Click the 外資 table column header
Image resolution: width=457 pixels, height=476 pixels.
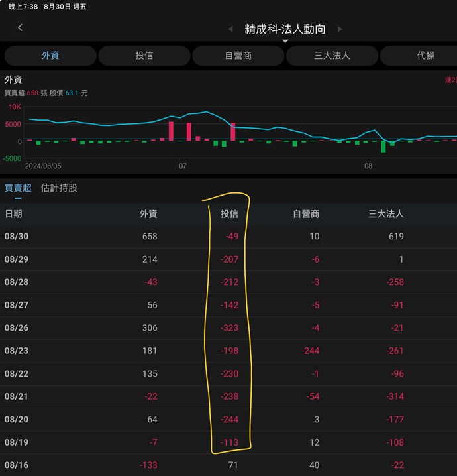point(148,214)
